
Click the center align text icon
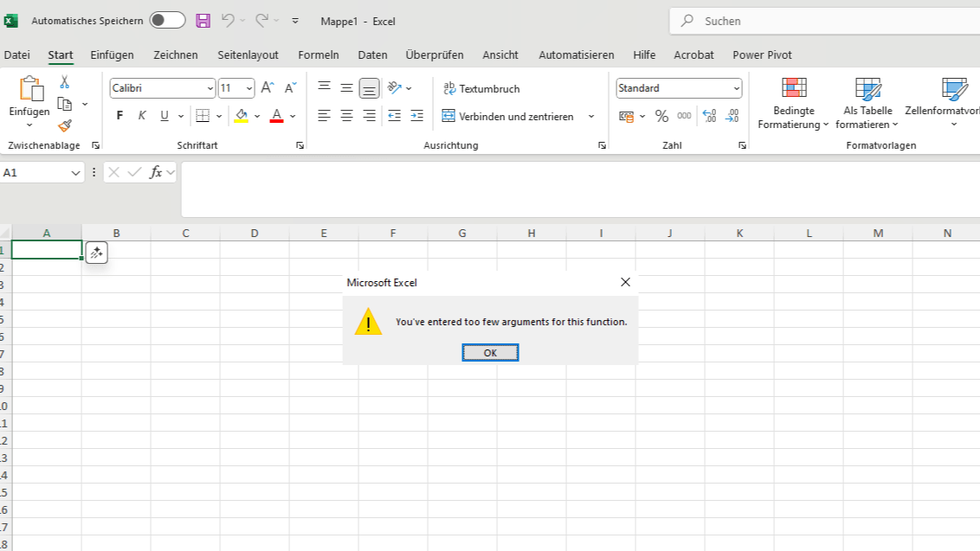click(x=346, y=116)
